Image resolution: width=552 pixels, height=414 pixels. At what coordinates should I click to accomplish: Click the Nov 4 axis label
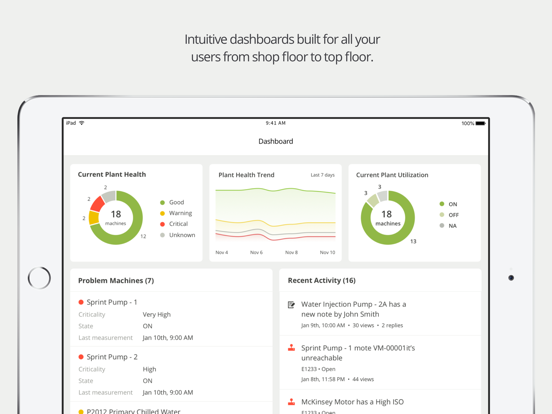point(222,252)
